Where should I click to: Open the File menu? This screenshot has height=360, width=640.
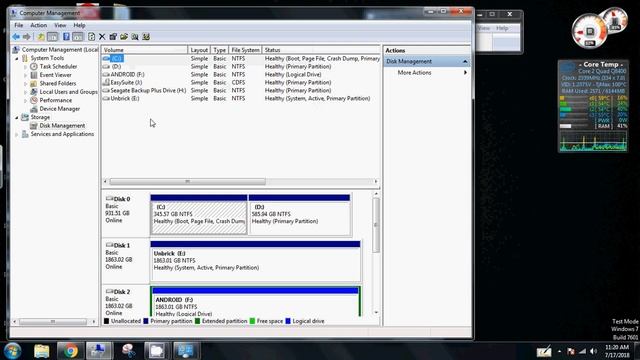pyautogui.click(x=19, y=25)
